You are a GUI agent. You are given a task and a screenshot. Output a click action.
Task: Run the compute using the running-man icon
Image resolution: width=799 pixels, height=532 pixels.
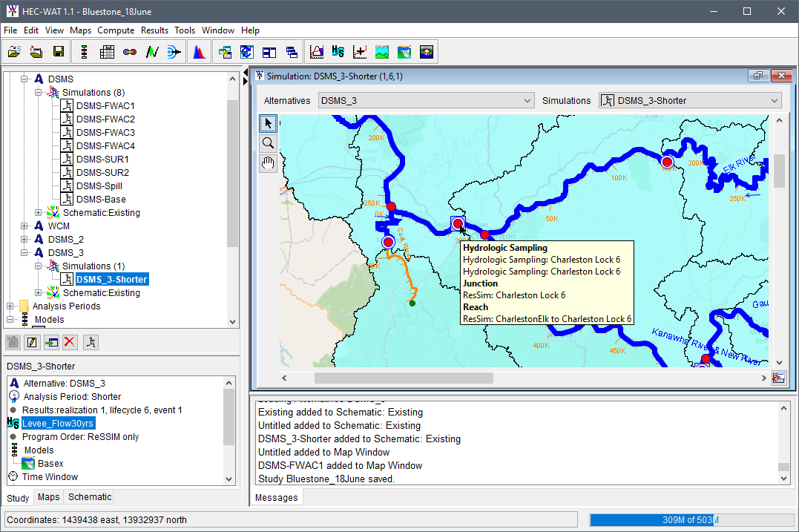tap(91, 342)
